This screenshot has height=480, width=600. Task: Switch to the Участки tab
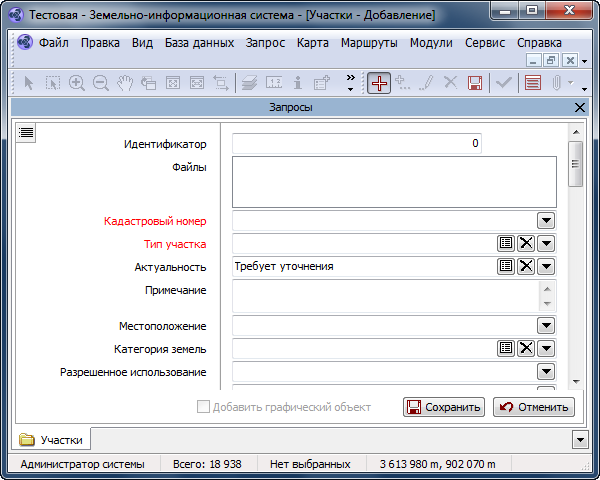pyautogui.click(x=53, y=439)
